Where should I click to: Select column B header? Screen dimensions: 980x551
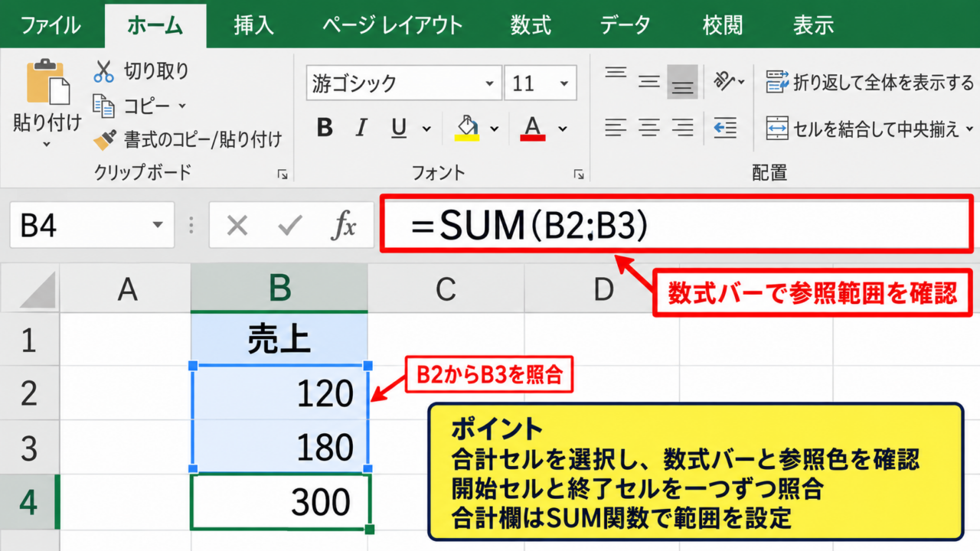coord(279,289)
